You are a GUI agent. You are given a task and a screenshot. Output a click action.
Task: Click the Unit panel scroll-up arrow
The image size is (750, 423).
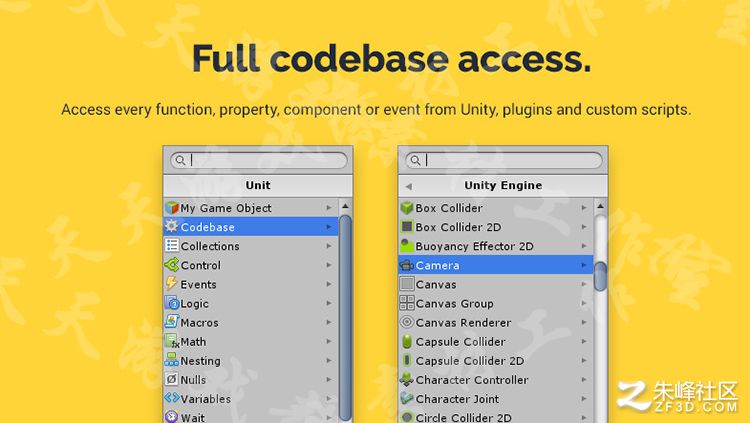(x=345, y=206)
